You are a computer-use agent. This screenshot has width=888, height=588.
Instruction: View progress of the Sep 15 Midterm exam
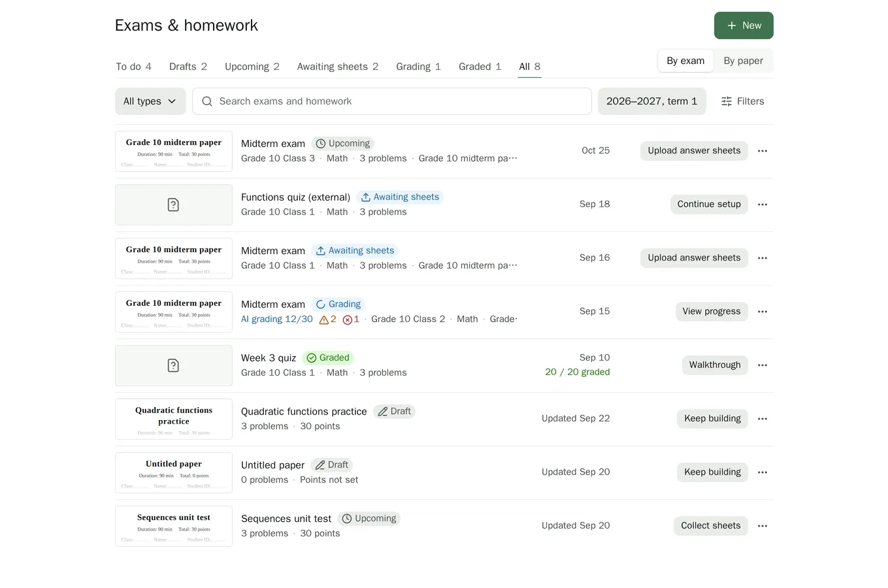coord(712,312)
